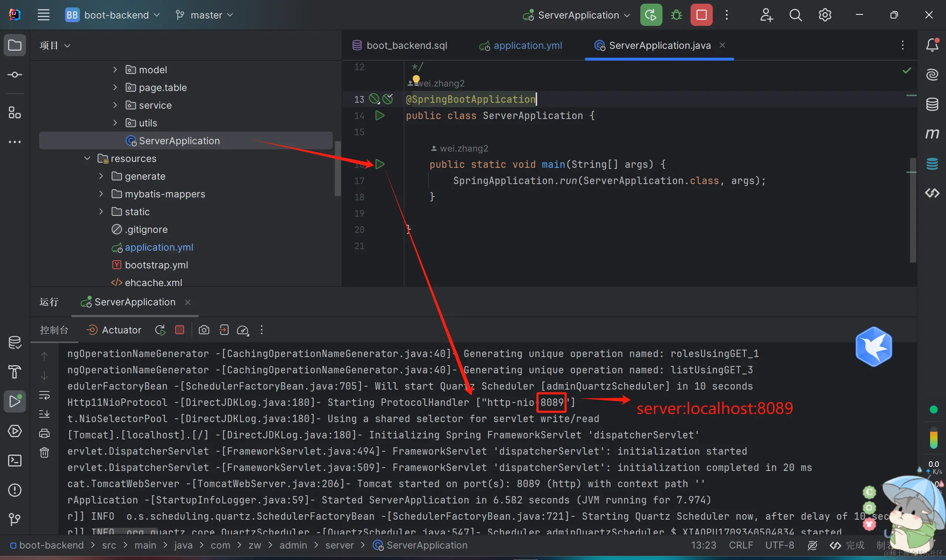Open the notifications bell icon

pyautogui.click(x=932, y=45)
